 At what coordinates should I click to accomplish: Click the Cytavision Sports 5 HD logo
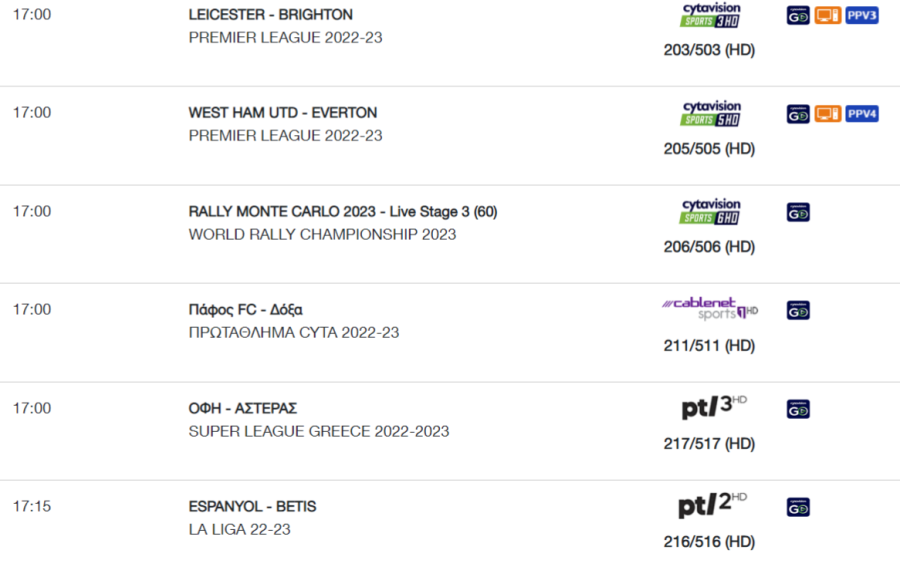[711, 114]
